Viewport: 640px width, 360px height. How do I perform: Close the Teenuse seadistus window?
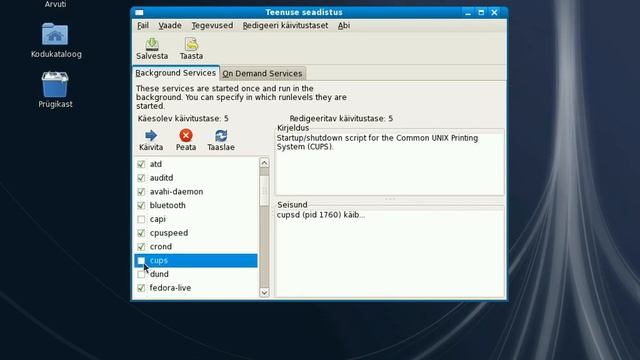click(x=494, y=13)
